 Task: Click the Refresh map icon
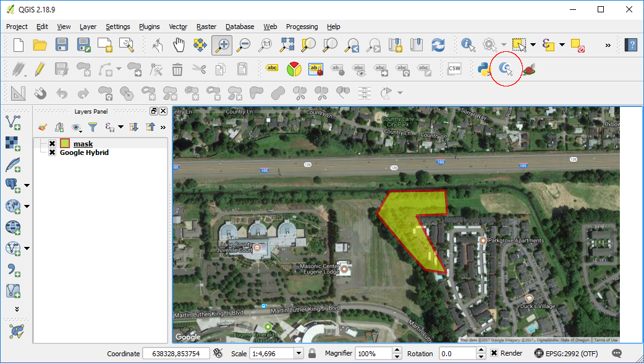(x=438, y=44)
